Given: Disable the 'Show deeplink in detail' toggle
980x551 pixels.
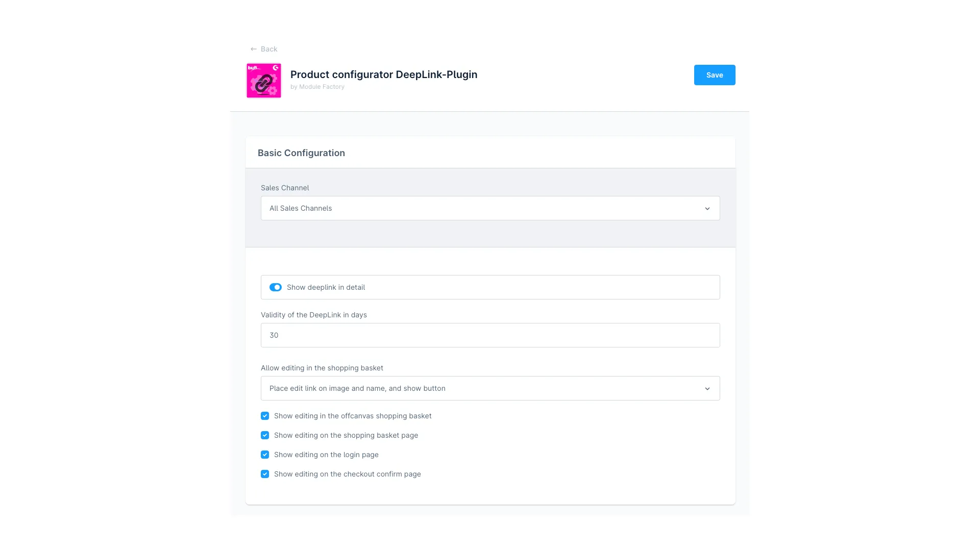Looking at the screenshot, I should [276, 287].
